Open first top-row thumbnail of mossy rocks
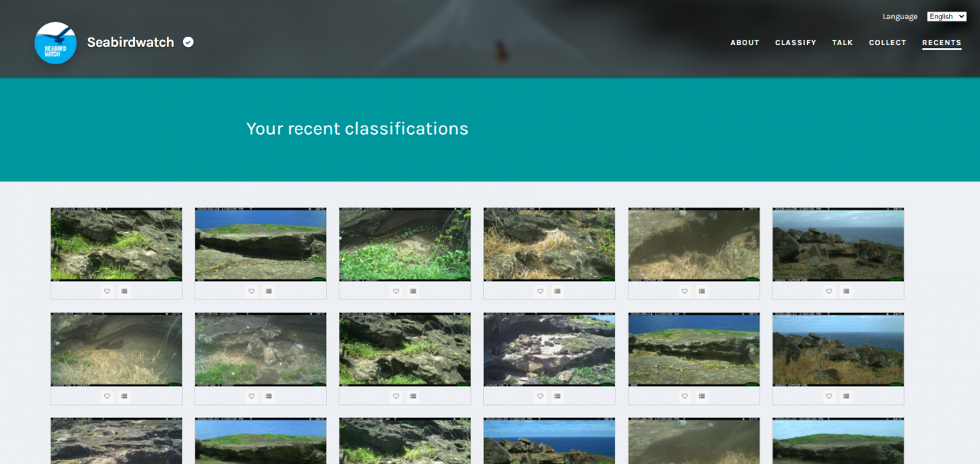 coord(116,244)
